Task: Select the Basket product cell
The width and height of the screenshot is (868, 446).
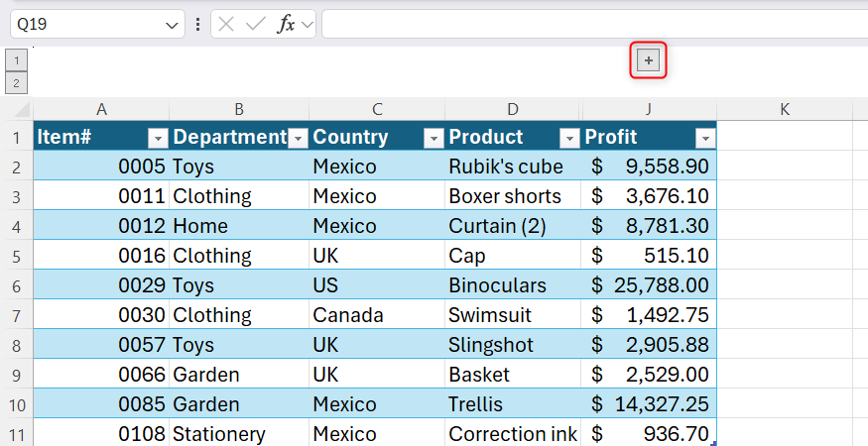Action: [513, 375]
